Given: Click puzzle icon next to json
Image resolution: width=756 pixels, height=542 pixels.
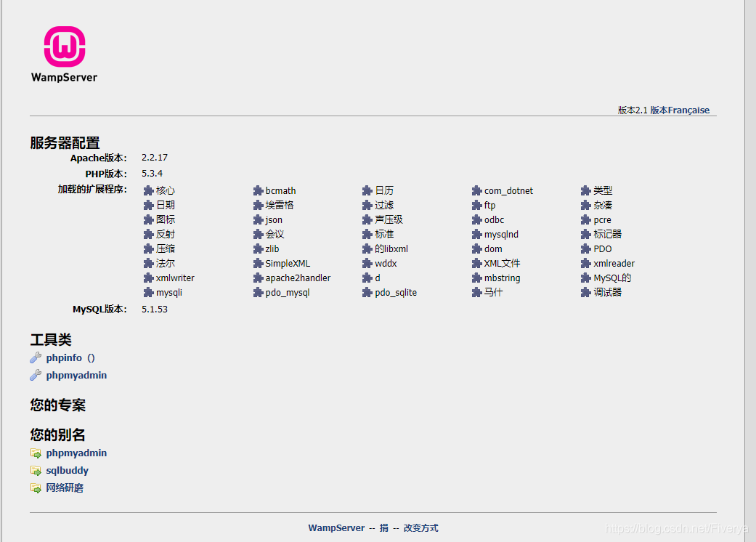Looking at the screenshot, I should coord(258,220).
